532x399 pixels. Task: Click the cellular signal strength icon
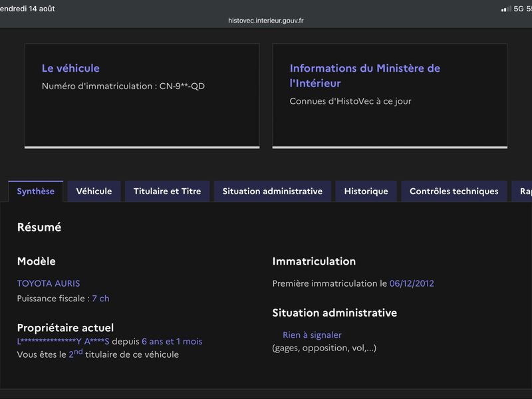[506, 9]
